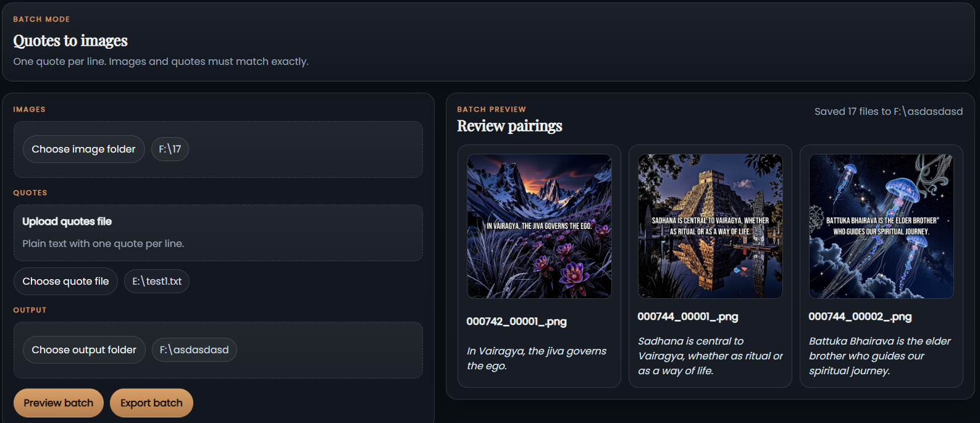980x423 pixels.
Task: Click the Quotes to images title
Action: click(70, 41)
